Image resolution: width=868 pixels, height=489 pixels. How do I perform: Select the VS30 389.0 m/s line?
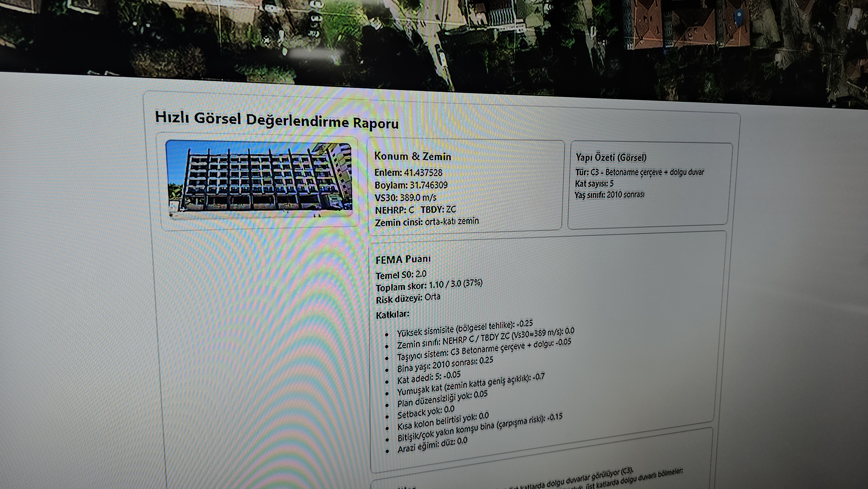[x=406, y=198]
